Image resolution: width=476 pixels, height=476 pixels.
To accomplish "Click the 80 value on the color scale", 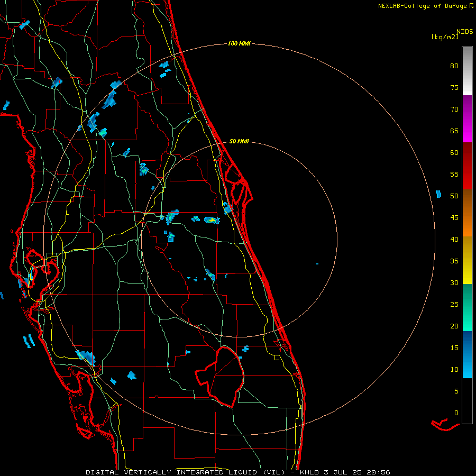I will (x=454, y=66).
